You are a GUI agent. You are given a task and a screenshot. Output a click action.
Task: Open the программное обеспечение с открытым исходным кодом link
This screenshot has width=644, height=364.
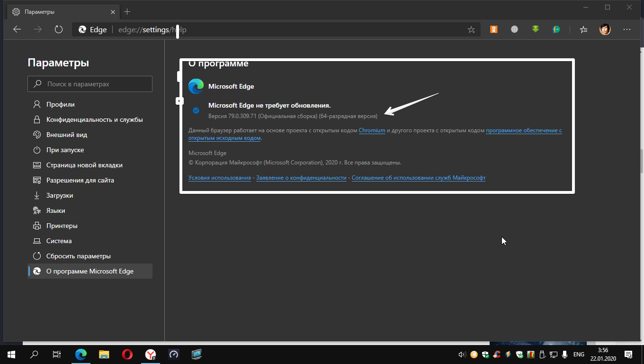pos(524,130)
